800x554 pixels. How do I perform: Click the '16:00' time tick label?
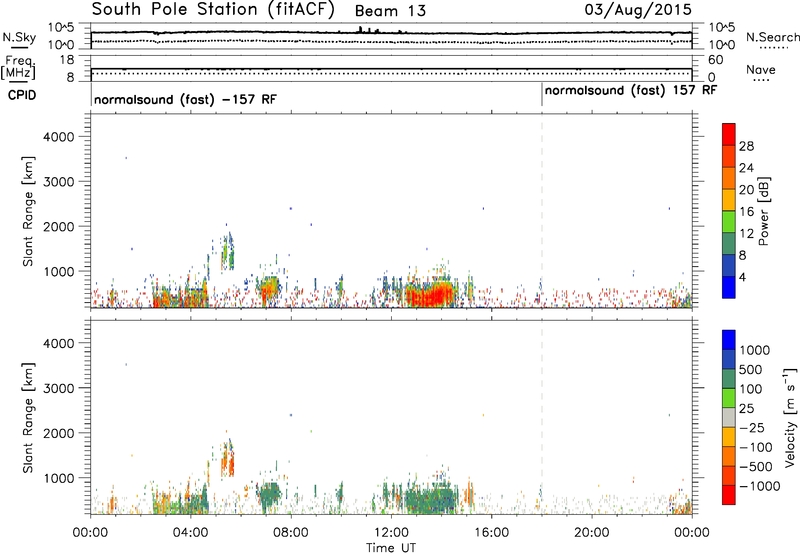click(x=491, y=533)
